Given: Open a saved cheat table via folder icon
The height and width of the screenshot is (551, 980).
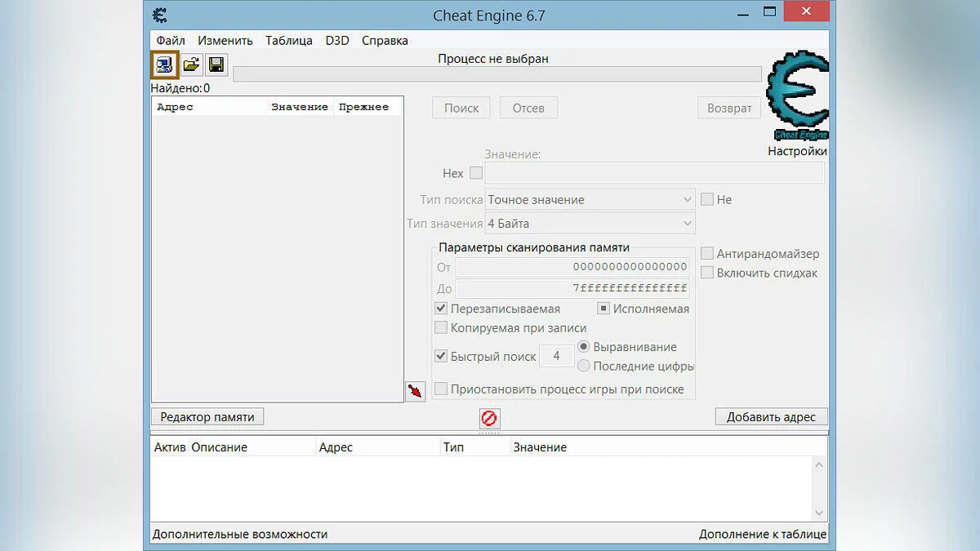Looking at the screenshot, I should [192, 64].
